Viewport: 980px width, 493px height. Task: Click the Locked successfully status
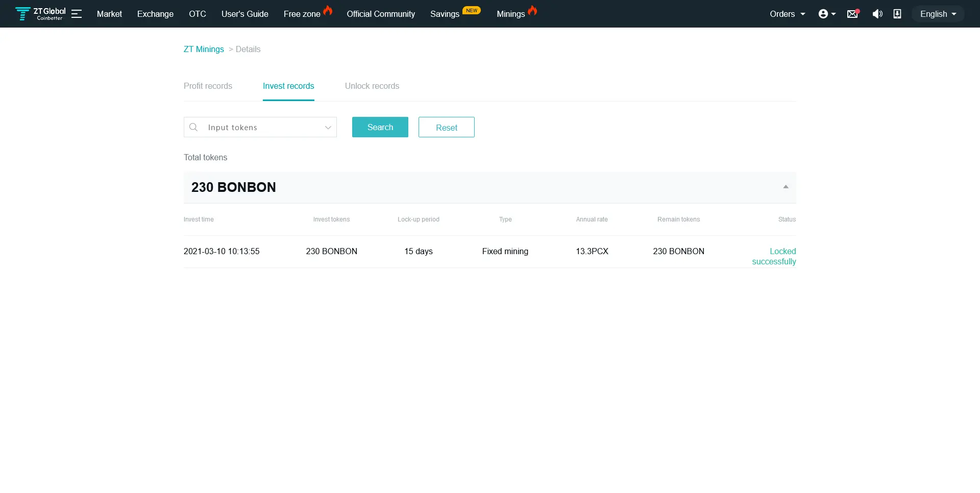(x=774, y=256)
